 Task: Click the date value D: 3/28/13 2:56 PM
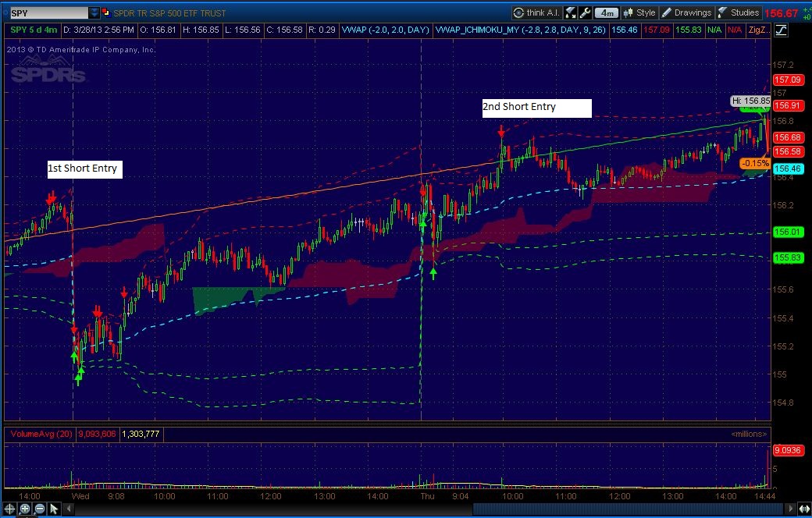point(98,30)
